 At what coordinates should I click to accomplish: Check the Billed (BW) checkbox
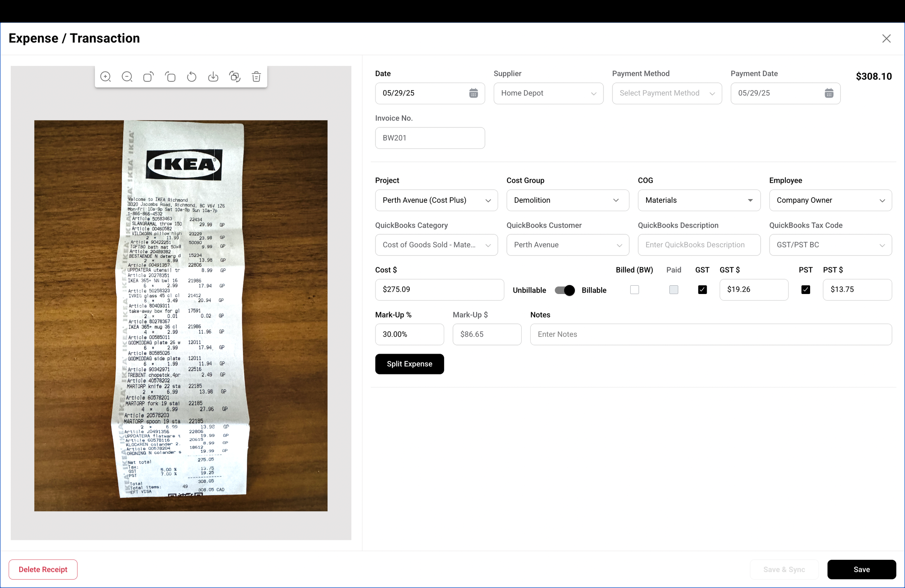(x=634, y=289)
